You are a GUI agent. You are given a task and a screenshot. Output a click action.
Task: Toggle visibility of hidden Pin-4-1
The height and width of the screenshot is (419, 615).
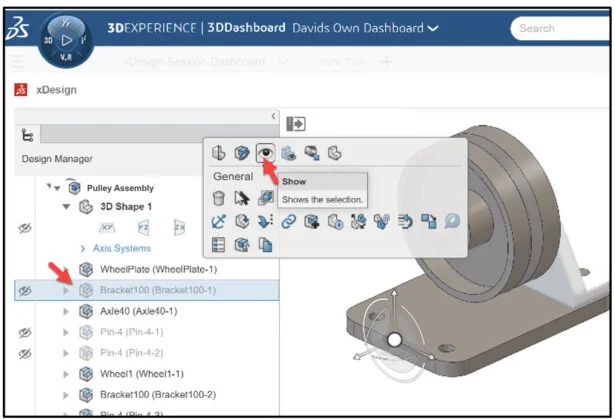point(25,332)
